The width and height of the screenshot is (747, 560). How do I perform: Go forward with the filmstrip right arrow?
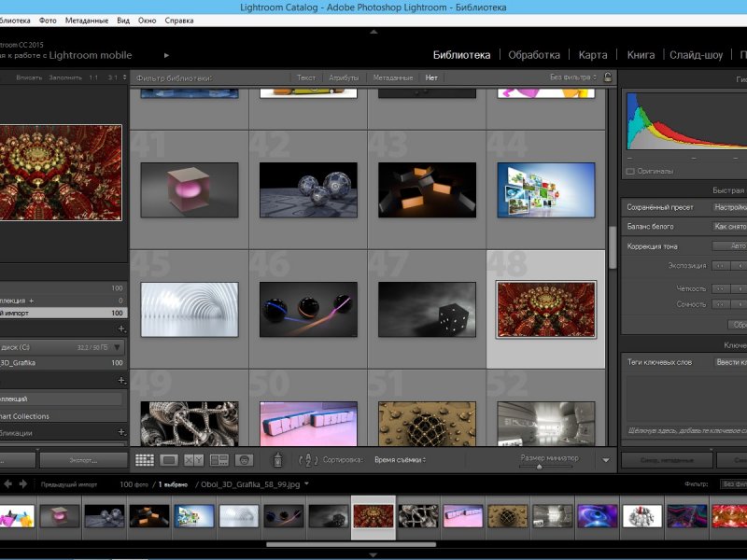[x=22, y=483]
